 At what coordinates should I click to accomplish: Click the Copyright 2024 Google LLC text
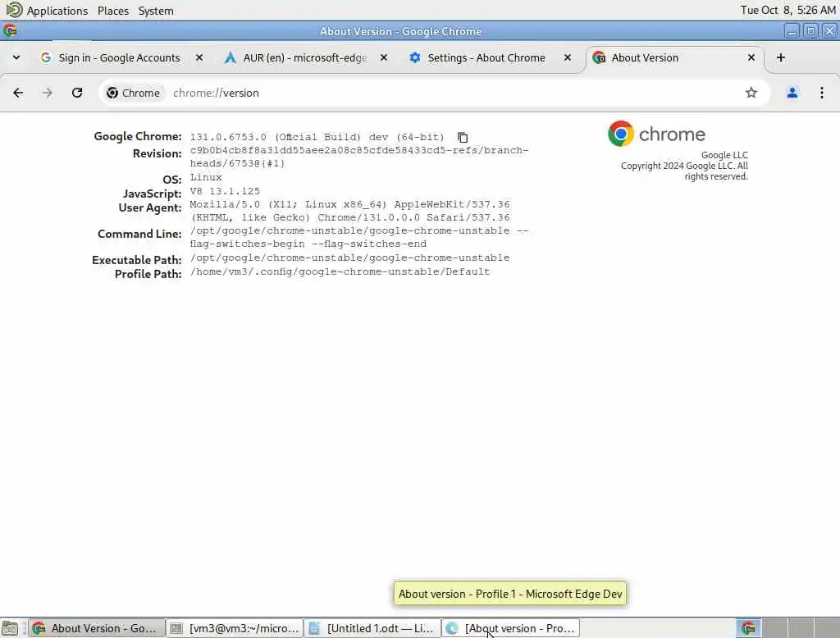pyautogui.click(x=684, y=171)
